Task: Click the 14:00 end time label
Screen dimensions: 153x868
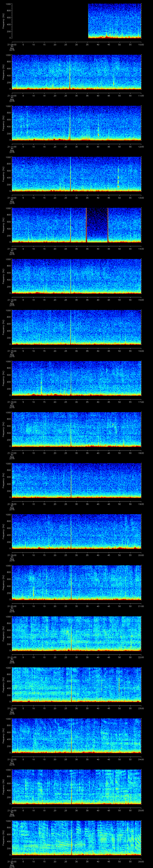Action: tap(141, 249)
